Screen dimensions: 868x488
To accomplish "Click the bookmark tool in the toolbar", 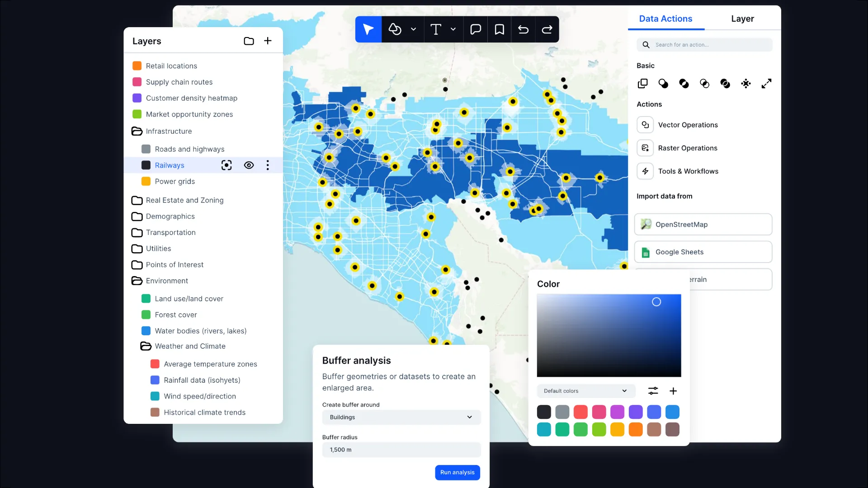I will [499, 29].
